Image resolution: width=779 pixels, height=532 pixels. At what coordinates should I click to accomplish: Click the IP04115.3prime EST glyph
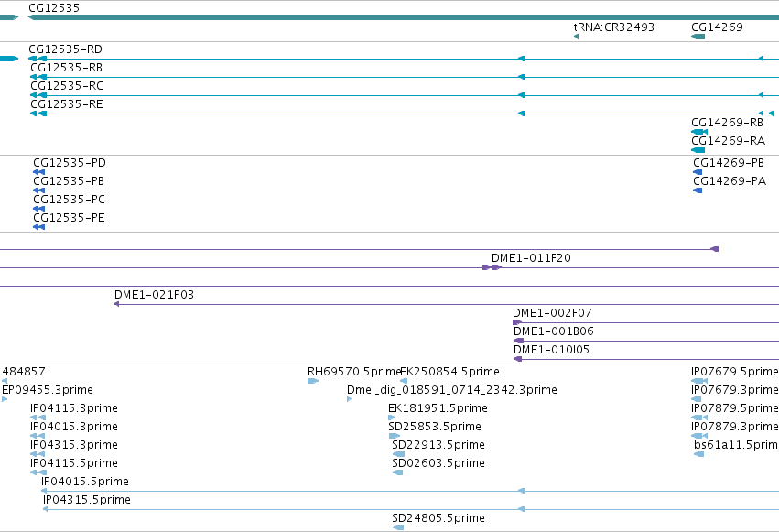pos(38,418)
